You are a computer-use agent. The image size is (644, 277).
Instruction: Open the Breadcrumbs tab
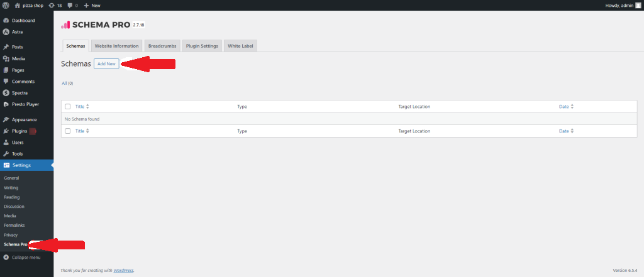pyautogui.click(x=162, y=46)
